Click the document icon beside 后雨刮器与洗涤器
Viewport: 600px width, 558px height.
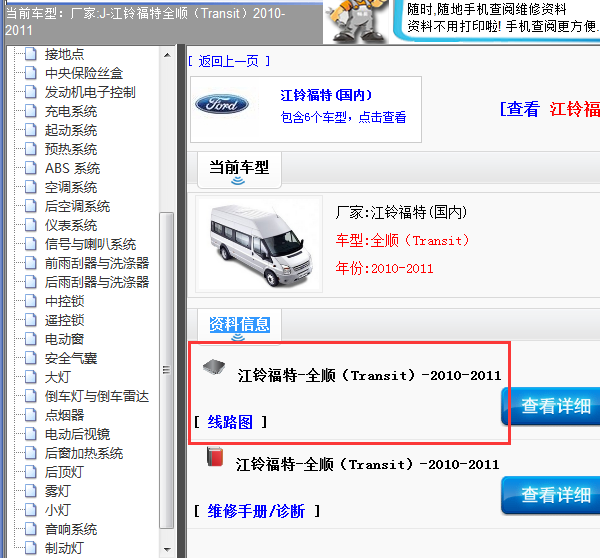click(x=31, y=282)
